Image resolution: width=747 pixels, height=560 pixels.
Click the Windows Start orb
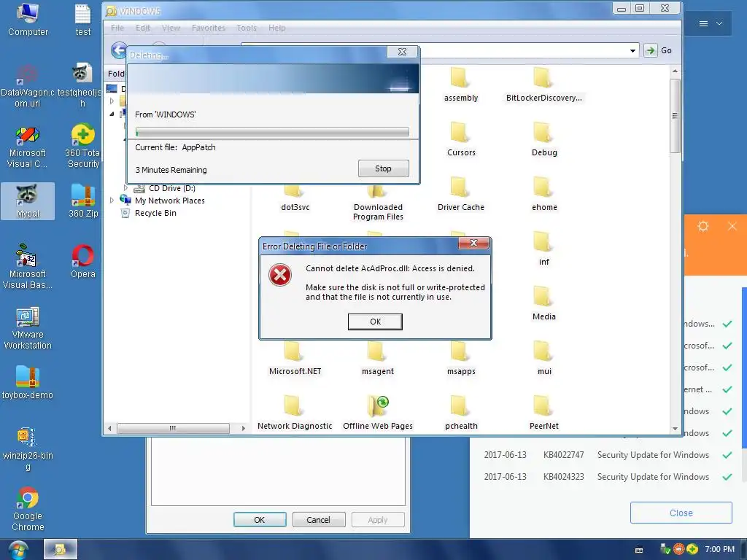tap(18, 550)
